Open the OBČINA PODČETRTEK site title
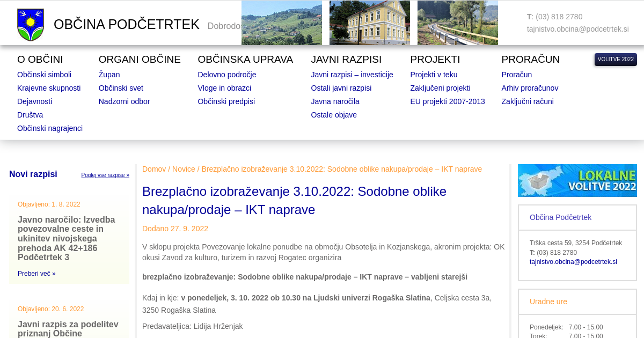This screenshot has width=644, height=338. click(127, 25)
